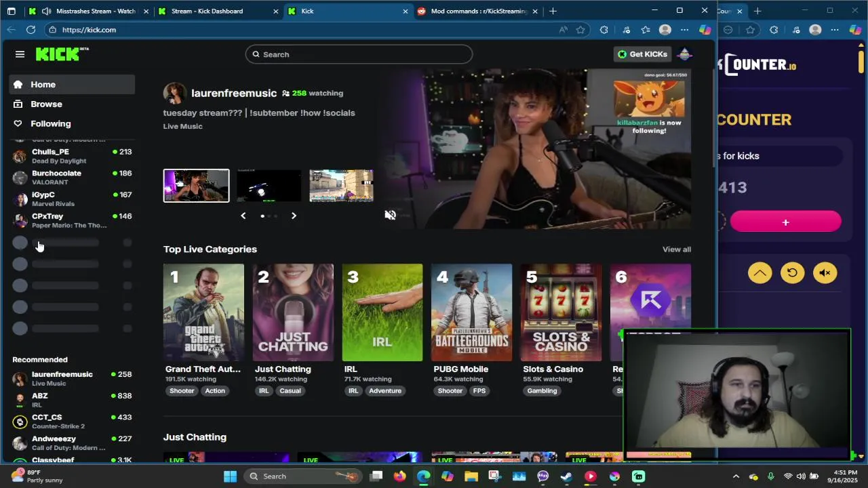Screen dimensions: 868x488
Task: Open Burchocolate channel in sidebar
Action: click(x=72, y=178)
